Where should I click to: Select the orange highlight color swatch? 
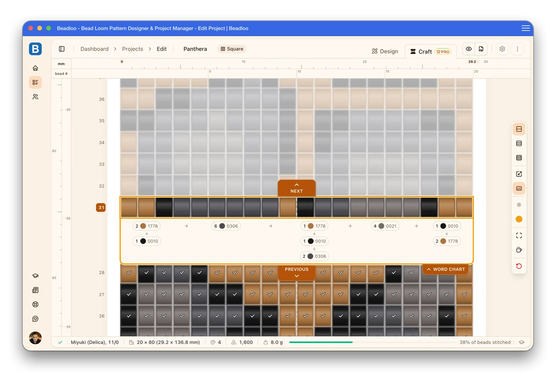coord(519,219)
